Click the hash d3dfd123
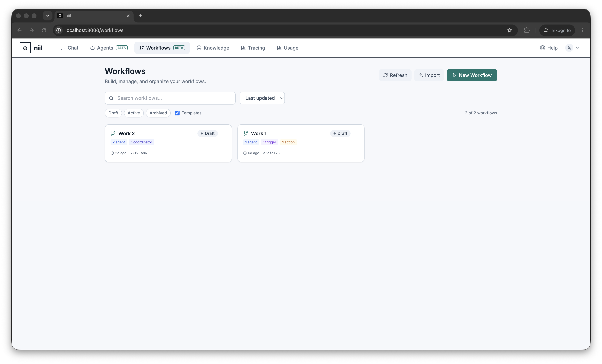 coord(271,153)
